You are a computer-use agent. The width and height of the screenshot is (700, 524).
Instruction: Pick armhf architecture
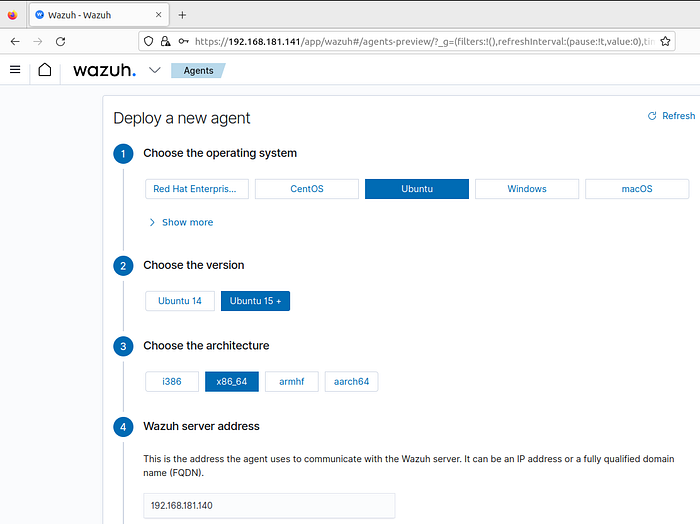(x=292, y=382)
